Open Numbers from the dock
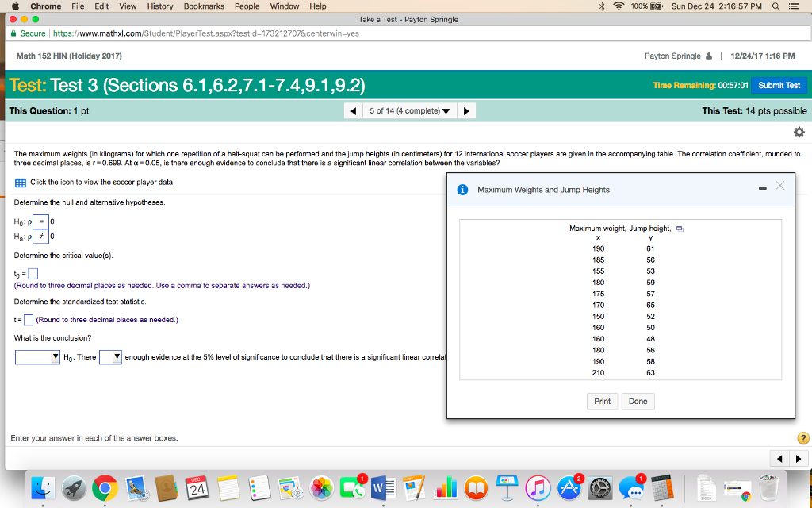 (x=446, y=488)
